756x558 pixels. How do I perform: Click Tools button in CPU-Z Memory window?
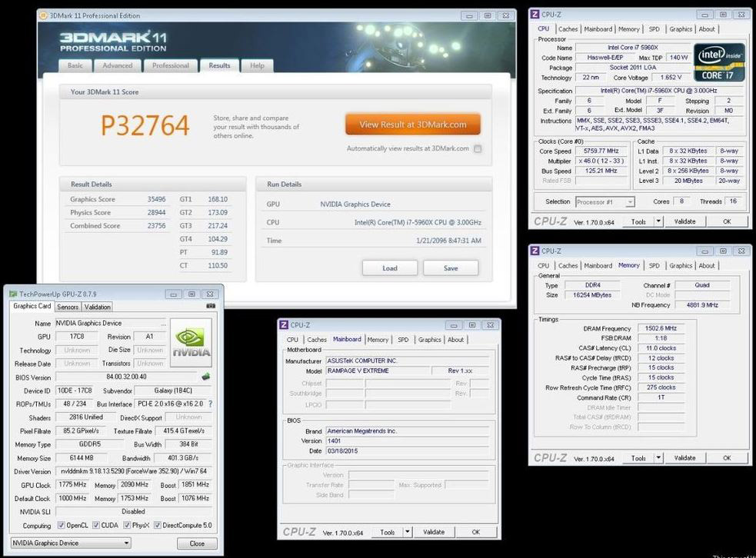638,458
